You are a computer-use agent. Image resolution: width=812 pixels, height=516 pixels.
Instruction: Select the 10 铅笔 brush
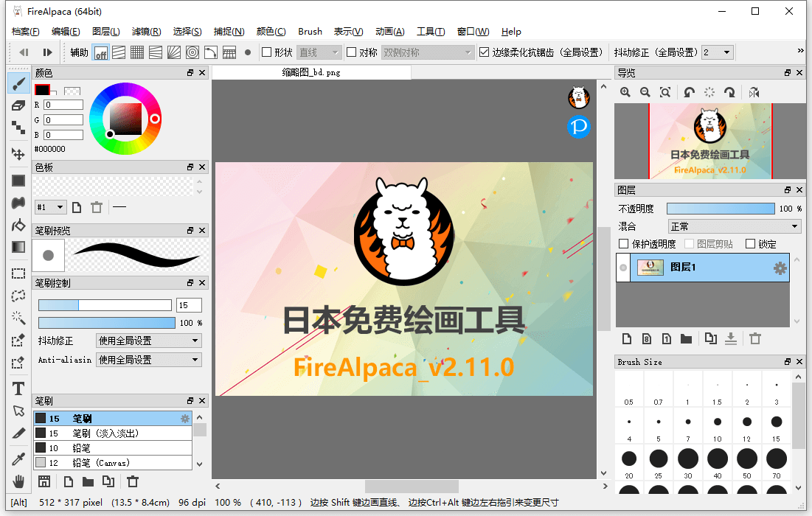point(113,448)
